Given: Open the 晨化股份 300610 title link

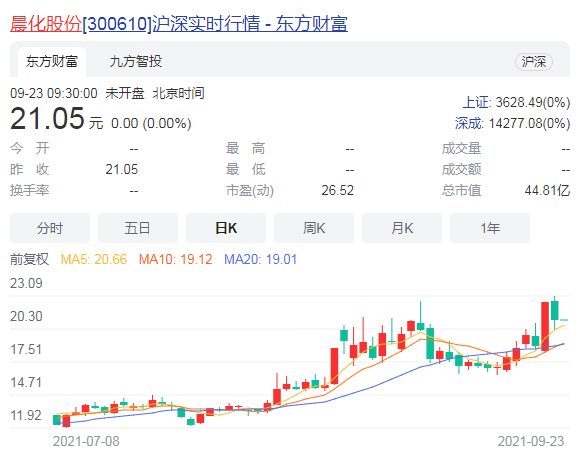Looking at the screenshot, I should [x=179, y=24].
